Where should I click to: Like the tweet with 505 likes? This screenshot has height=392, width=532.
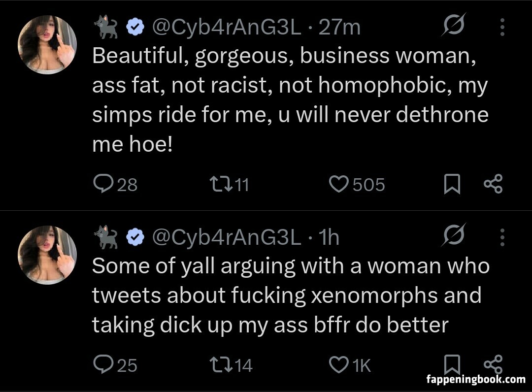tap(338, 185)
